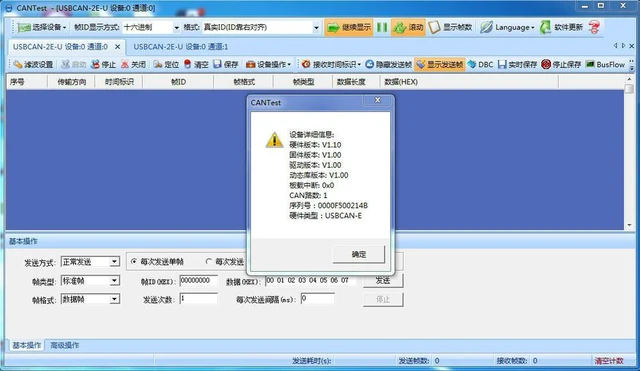This screenshot has height=371, width=640.
Task: Click the 显示帧数 toolbar button
Action: (x=451, y=27)
